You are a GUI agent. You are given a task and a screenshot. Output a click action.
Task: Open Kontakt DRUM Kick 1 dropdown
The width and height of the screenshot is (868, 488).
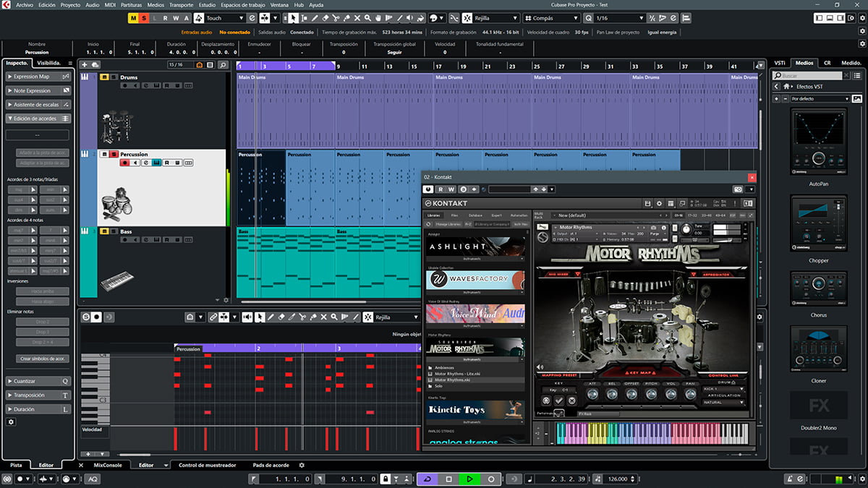723,389
